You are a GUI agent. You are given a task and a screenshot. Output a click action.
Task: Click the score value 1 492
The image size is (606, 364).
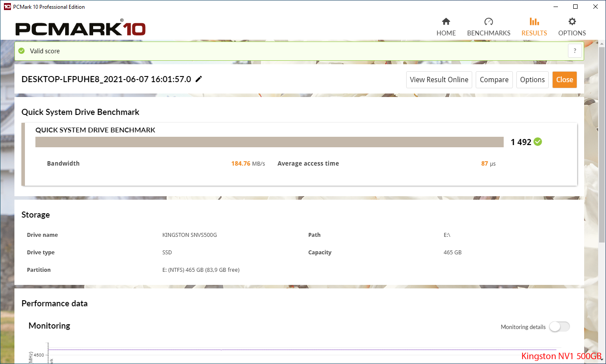tap(521, 142)
